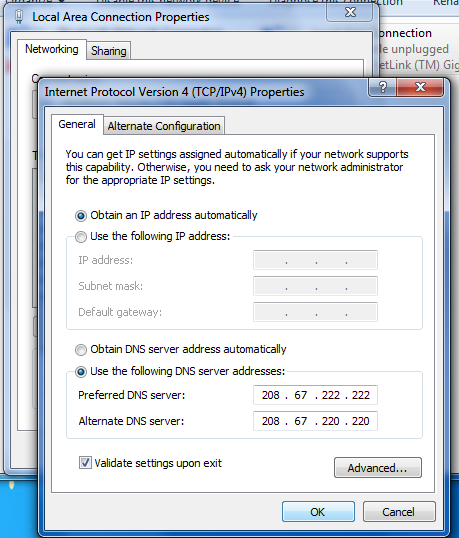Toggle Validate settings upon exit checkbox
This screenshot has height=538, width=459.
[x=85, y=463]
